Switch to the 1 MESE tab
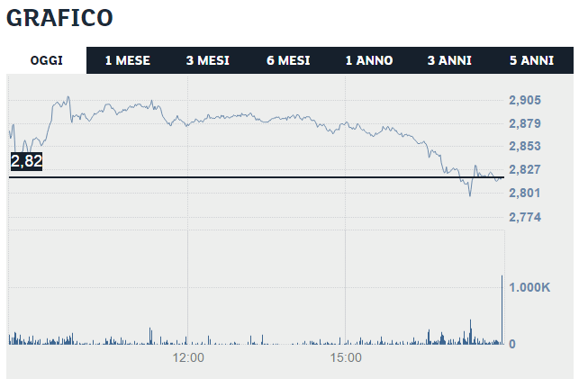 click(x=127, y=60)
